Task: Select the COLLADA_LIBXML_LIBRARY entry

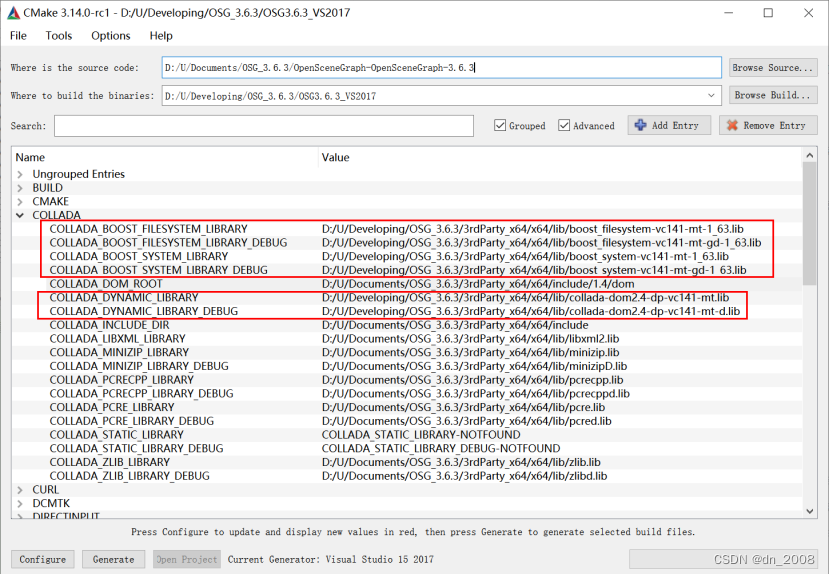Action: (118, 339)
